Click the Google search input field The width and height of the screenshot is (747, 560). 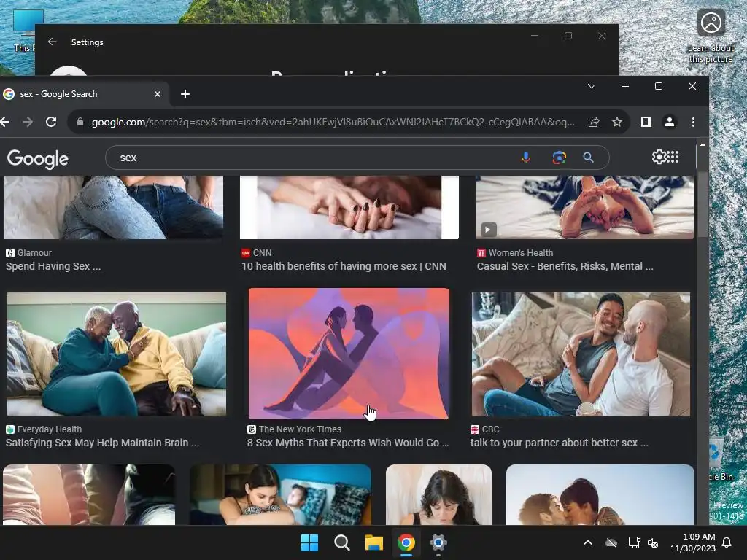point(314,157)
